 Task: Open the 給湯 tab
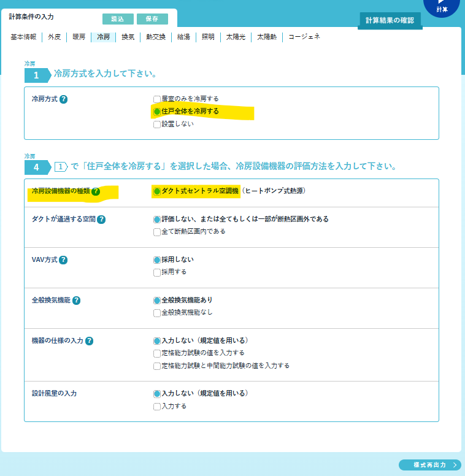(x=183, y=37)
